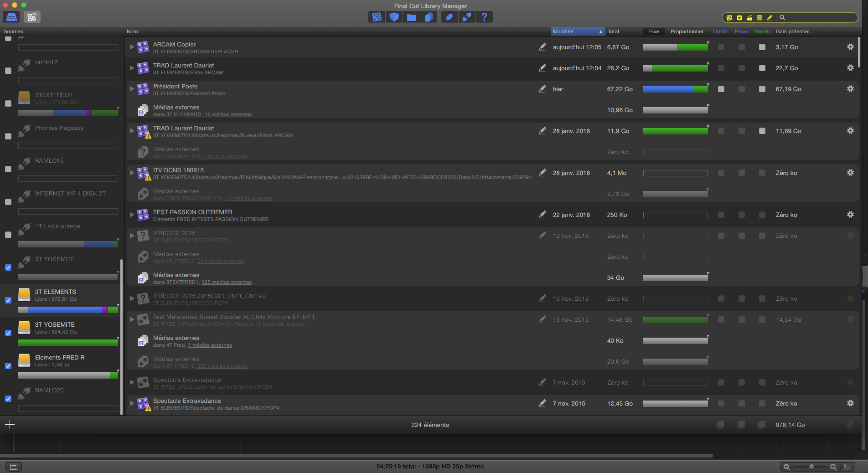Enable the 3T ELEMENTS source checkbox

pos(8,300)
